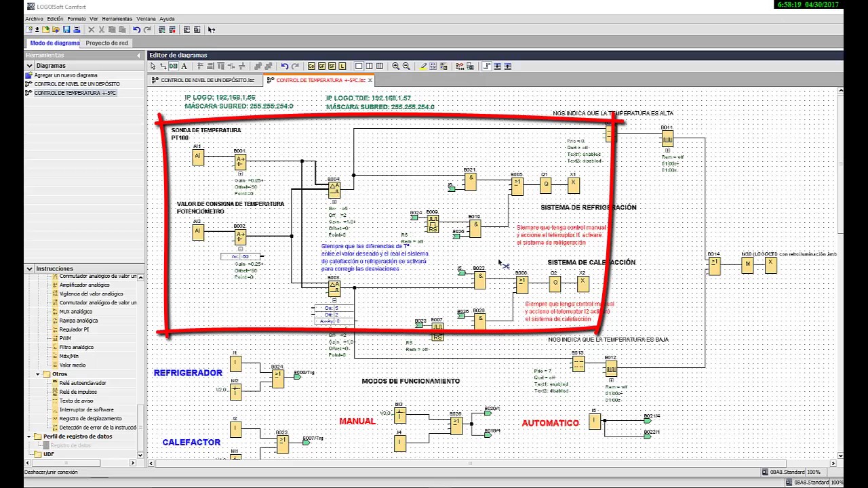Open the Formato menu
Image resolution: width=868 pixels, height=488 pixels.
(x=77, y=19)
